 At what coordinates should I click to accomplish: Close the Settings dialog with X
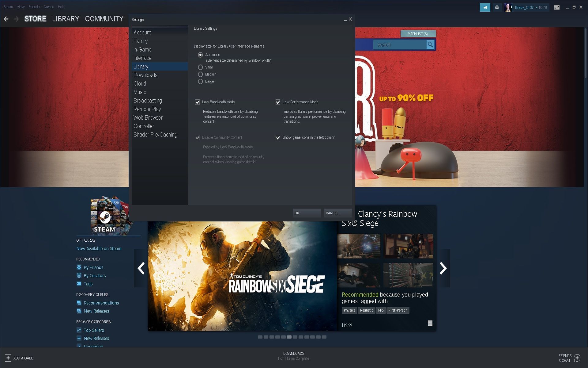[x=350, y=19]
